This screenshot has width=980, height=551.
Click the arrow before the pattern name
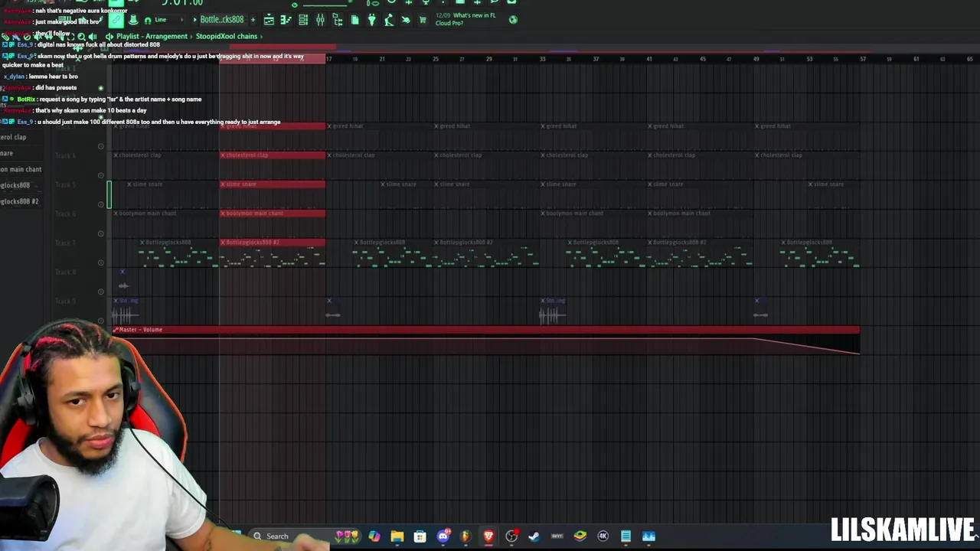(194, 20)
